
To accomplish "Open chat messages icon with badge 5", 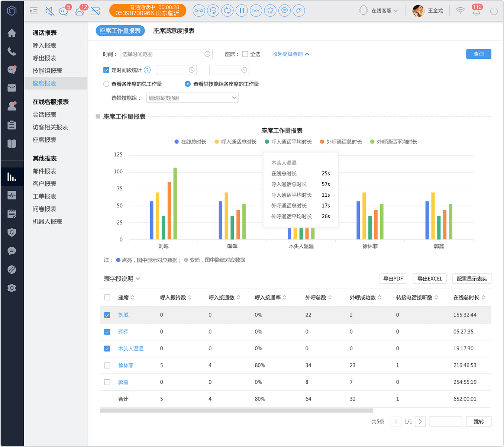I will pyautogui.click(x=64, y=11).
